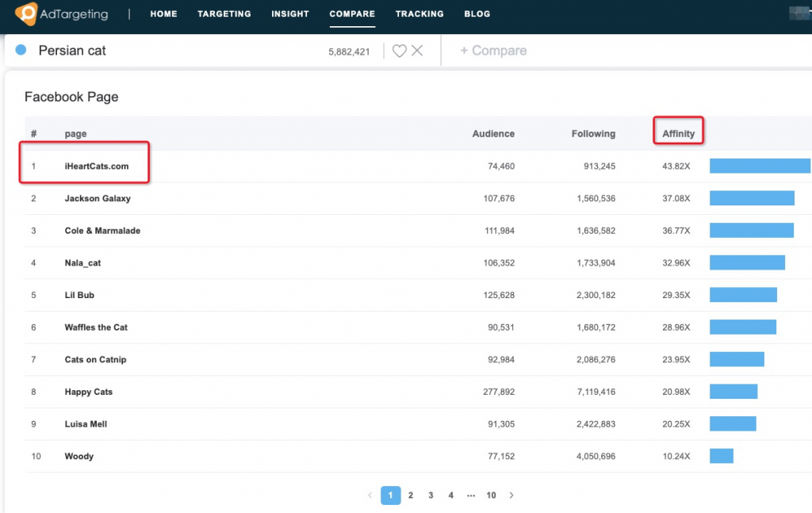Open the COMPARE menu item
The width and height of the screenshot is (812, 513).
(352, 14)
